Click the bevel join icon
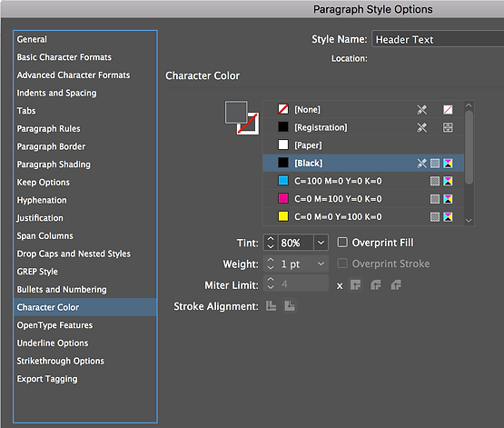Viewport: 504px width, 428px height. (396, 285)
